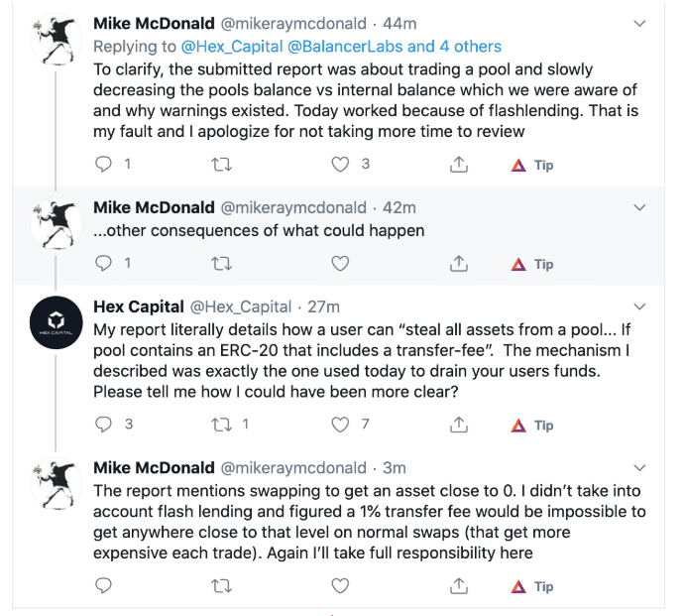Open Hex Capital's profile avatar
This screenshot has width=685, height=616.
[x=56, y=322]
